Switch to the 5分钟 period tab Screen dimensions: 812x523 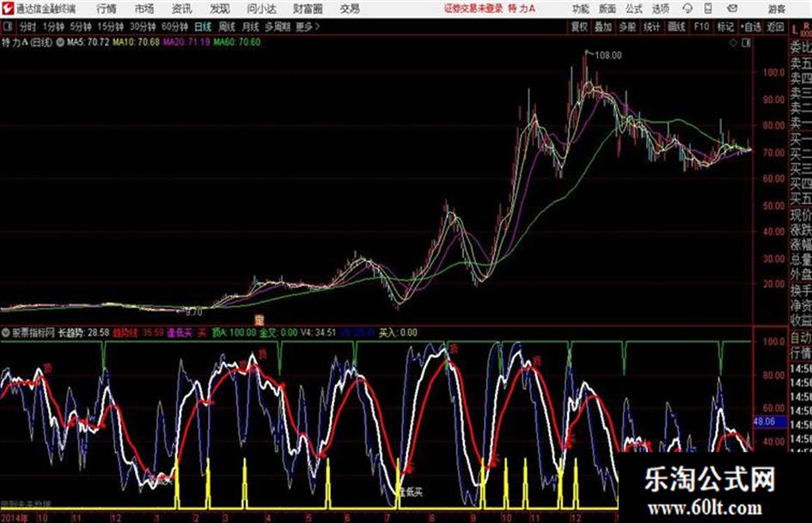point(81,27)
